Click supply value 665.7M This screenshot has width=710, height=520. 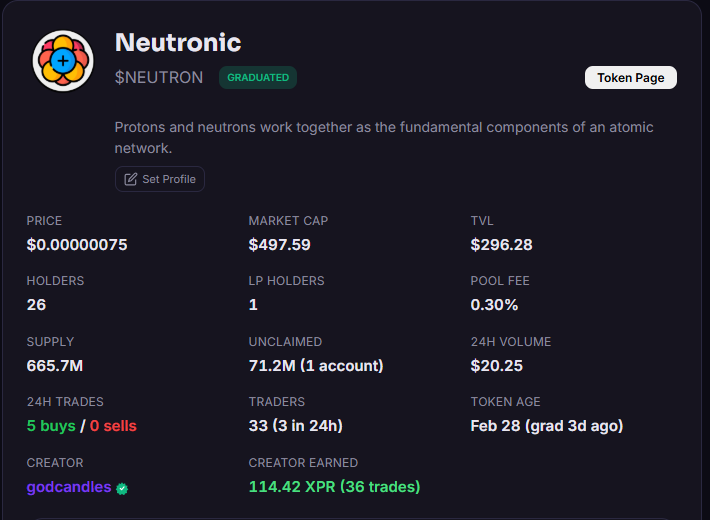(55, 366)
